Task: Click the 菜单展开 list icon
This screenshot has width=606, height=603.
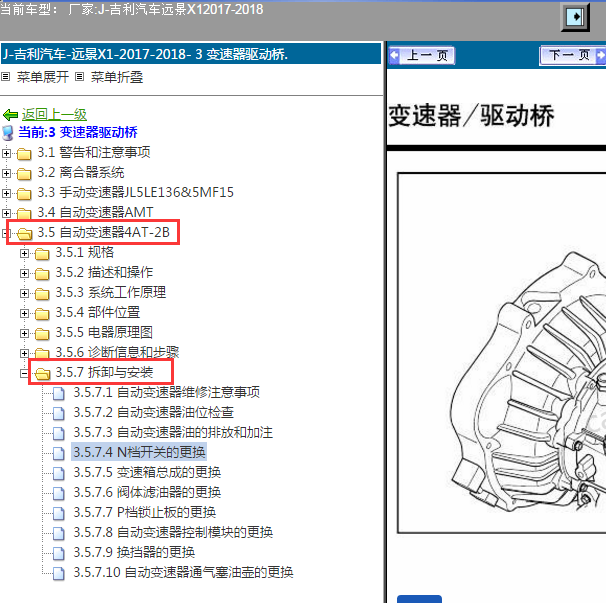Action: [x=5, y=77]
